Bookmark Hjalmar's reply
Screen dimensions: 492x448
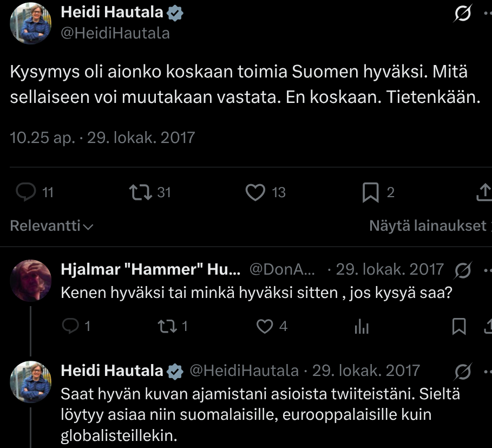pos(459,326)
